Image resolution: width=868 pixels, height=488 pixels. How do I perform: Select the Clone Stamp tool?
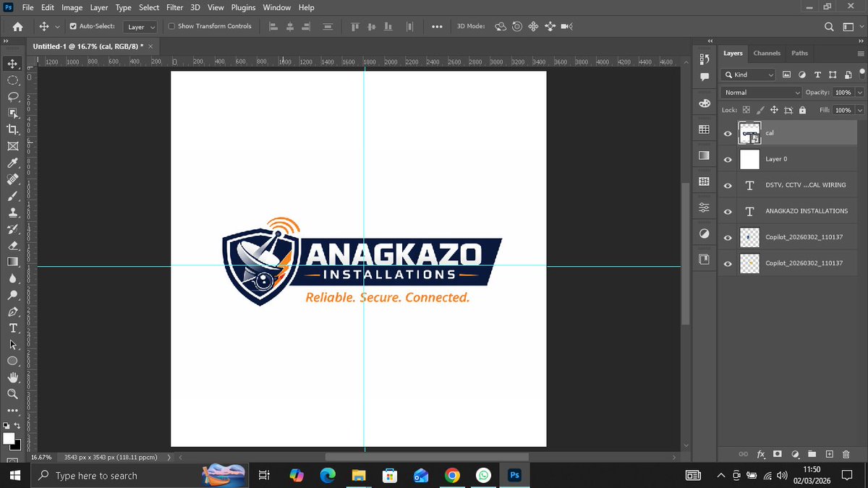(x=13, y=213)
